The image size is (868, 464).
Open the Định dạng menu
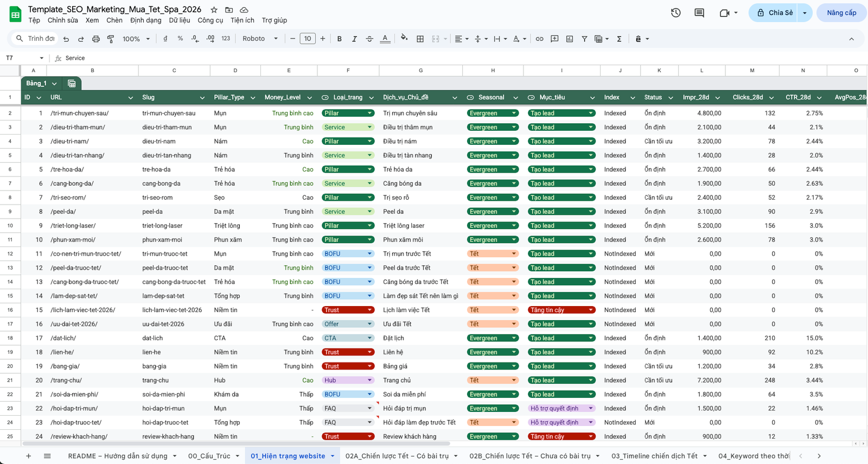(x=145, y=20)
